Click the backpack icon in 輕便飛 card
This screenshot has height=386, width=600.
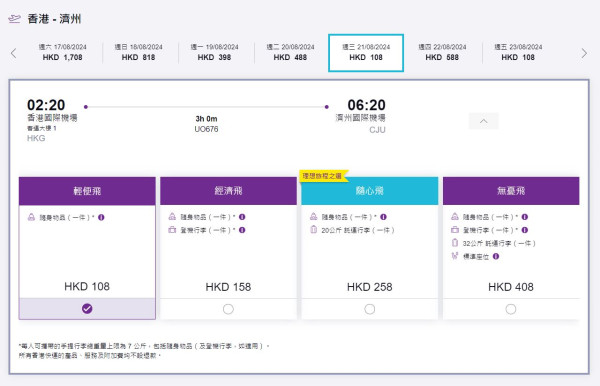[x=31, y=217]
